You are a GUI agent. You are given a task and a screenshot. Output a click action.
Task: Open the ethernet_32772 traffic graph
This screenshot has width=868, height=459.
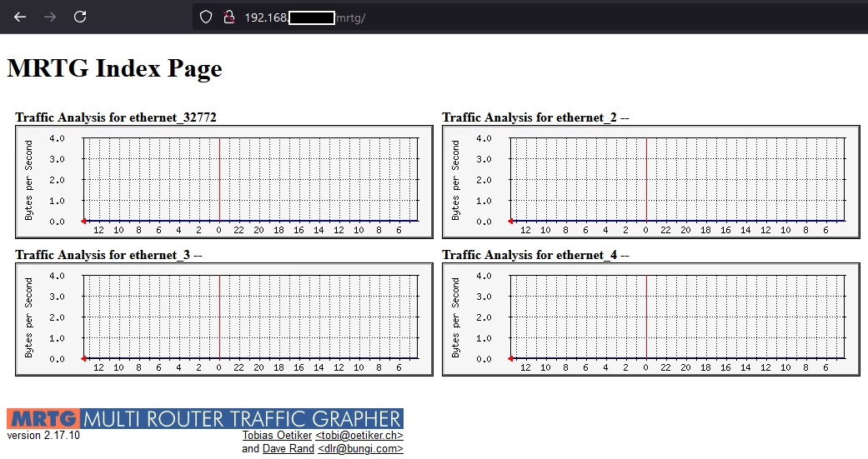click(x=223, y=182)
